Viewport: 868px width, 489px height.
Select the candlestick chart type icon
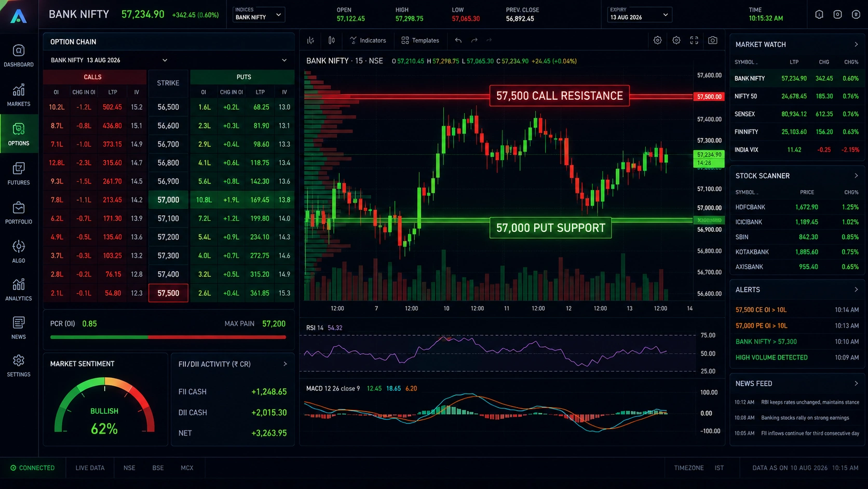331,40
